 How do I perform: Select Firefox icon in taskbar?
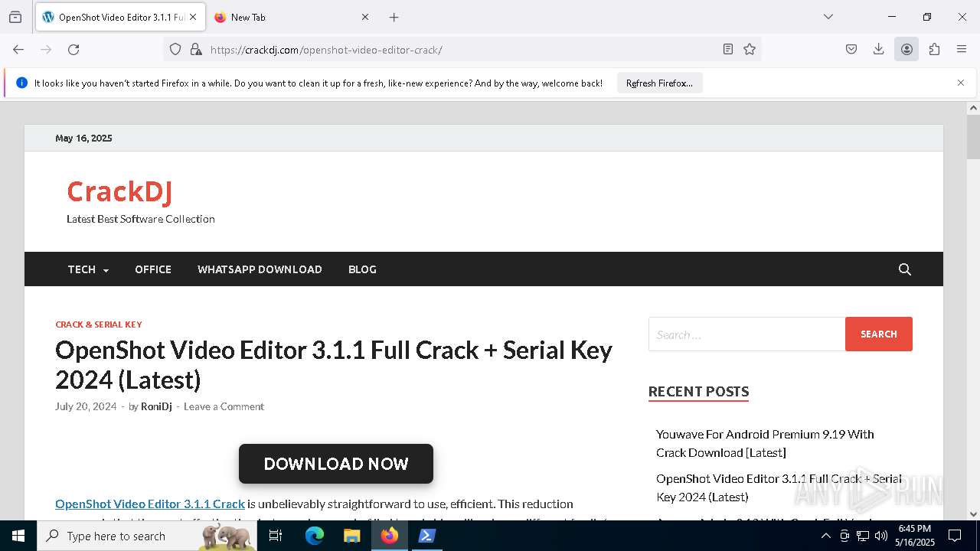(390, 536)
